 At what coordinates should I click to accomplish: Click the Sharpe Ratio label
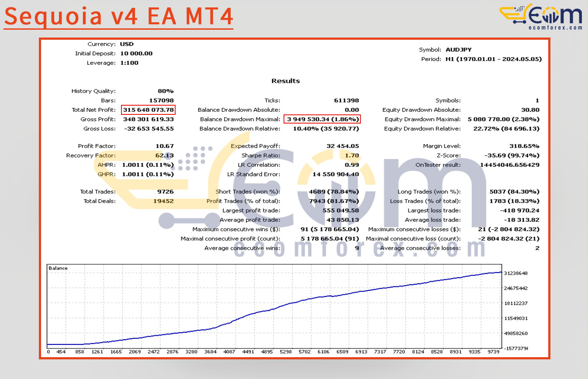[261, 155]
